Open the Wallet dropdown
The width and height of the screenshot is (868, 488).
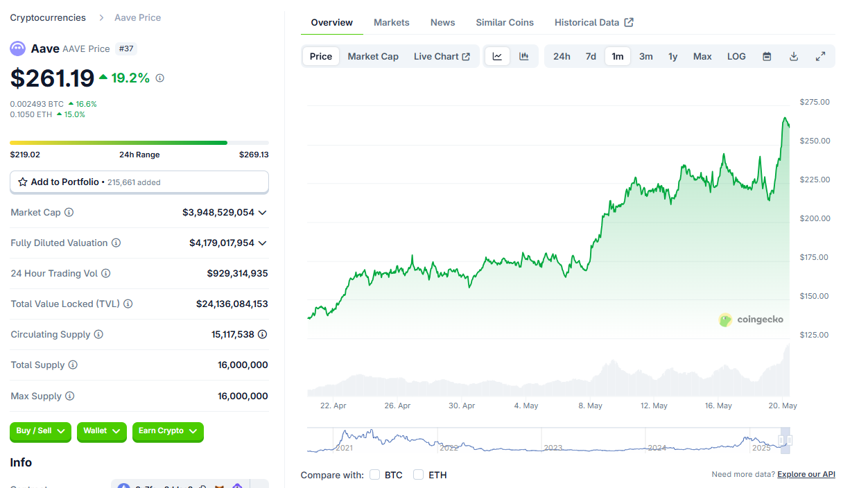(102, 431)
